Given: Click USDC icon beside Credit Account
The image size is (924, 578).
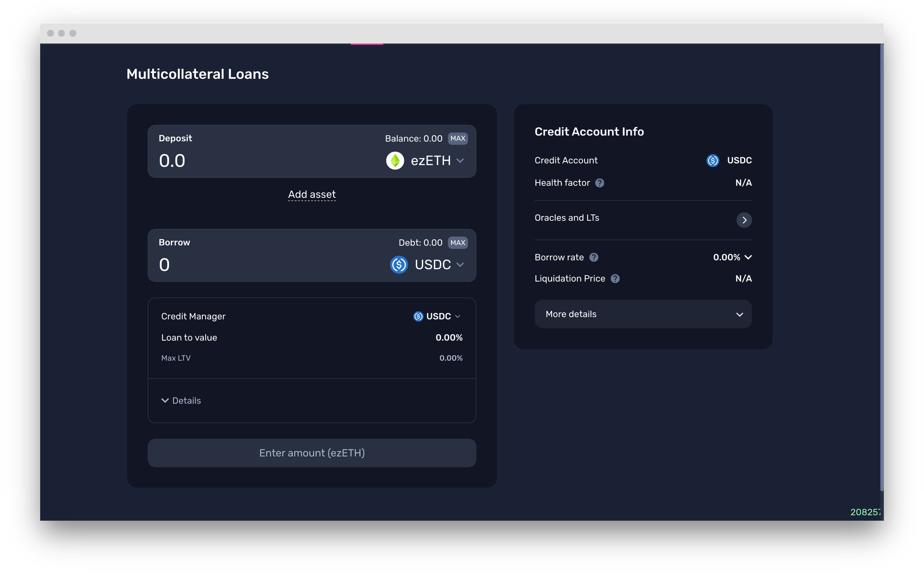Looking at the screenshot, I should pyautogui.click(x=713, y=160).
